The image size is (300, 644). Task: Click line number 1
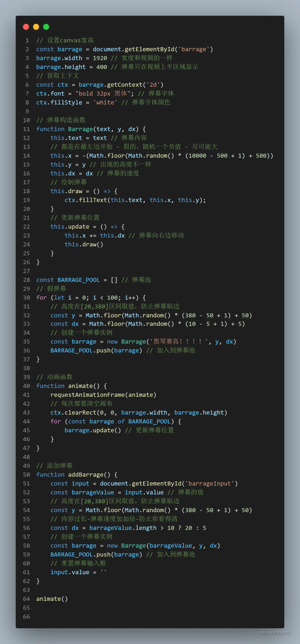point(27,41)
